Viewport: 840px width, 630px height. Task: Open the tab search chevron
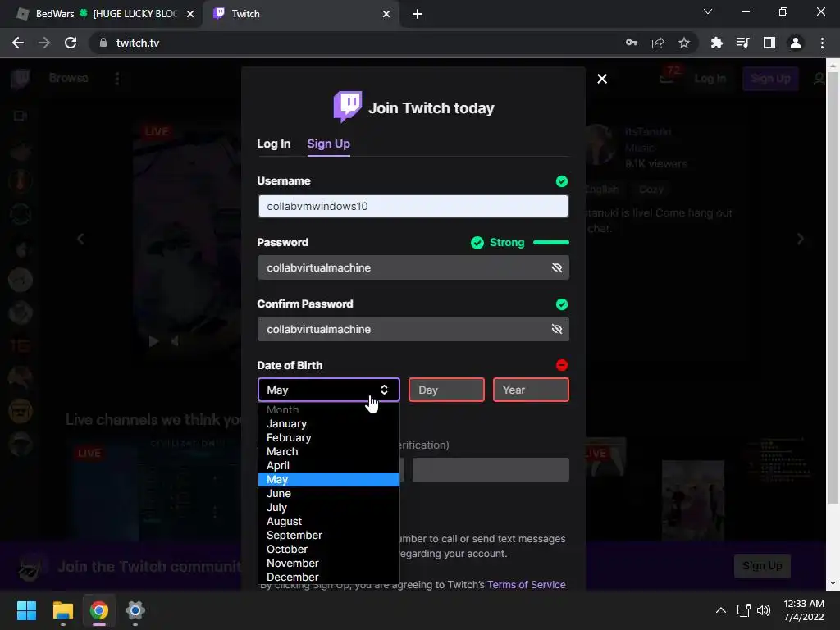coord(708,11)
